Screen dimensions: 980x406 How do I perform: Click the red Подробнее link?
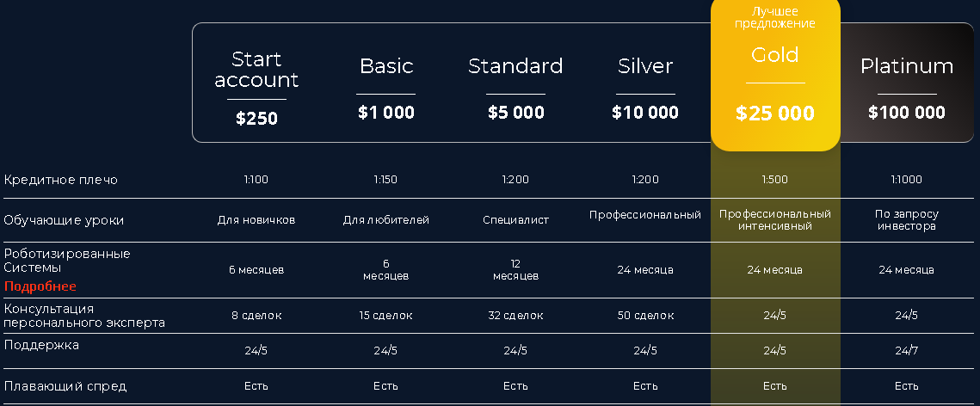pos(40,286)
